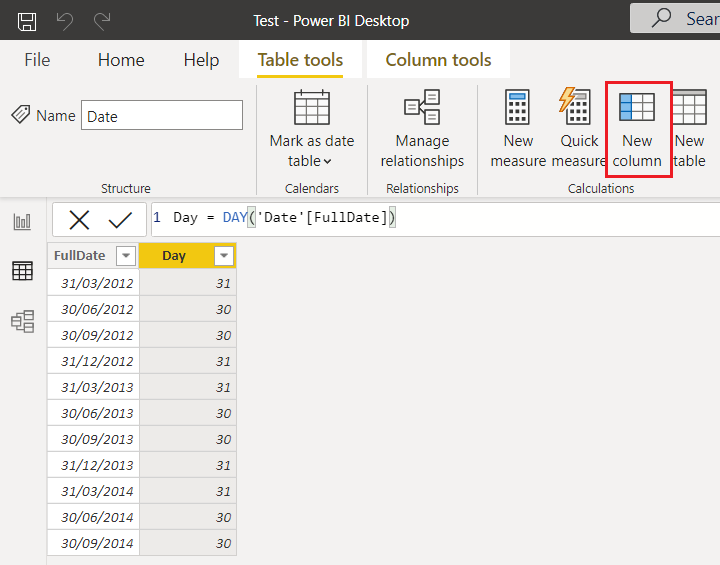Click the New column button

pyautogui.click(x=638, y=130)
